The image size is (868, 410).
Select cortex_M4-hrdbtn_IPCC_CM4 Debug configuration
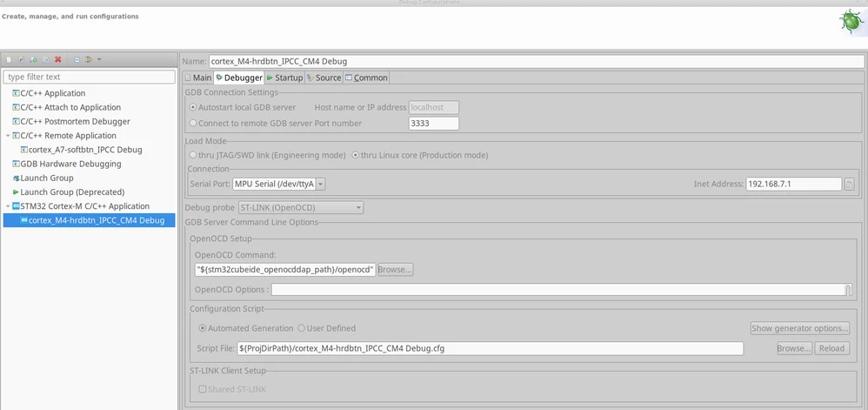pyautogui.click(x=89, y=220)
